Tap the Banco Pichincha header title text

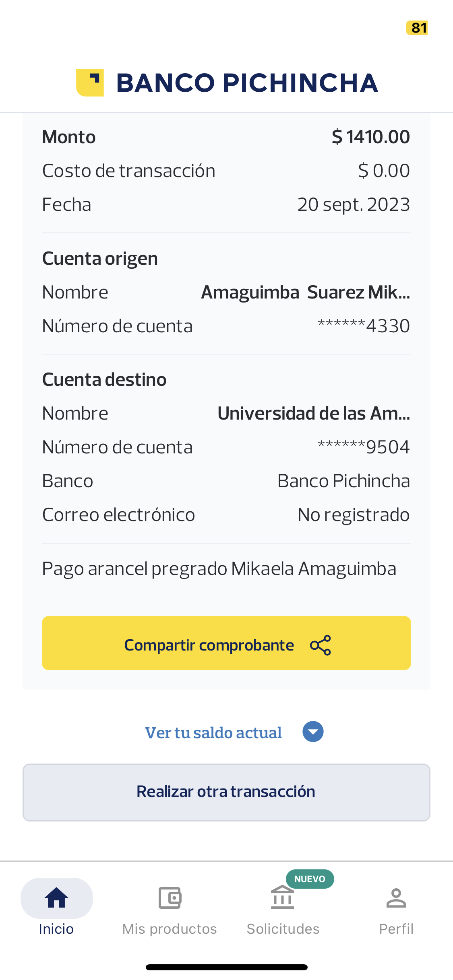click(247, 83)
